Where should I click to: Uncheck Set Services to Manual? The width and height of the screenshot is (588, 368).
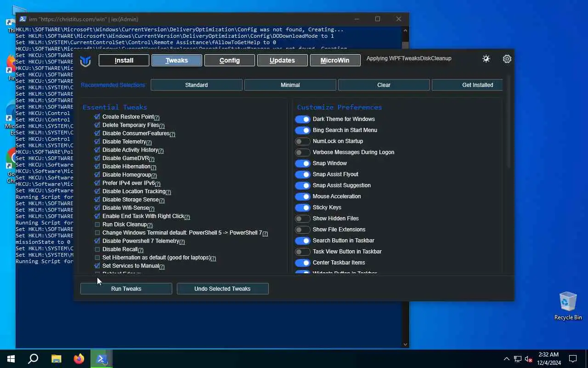tap(97, 266)
